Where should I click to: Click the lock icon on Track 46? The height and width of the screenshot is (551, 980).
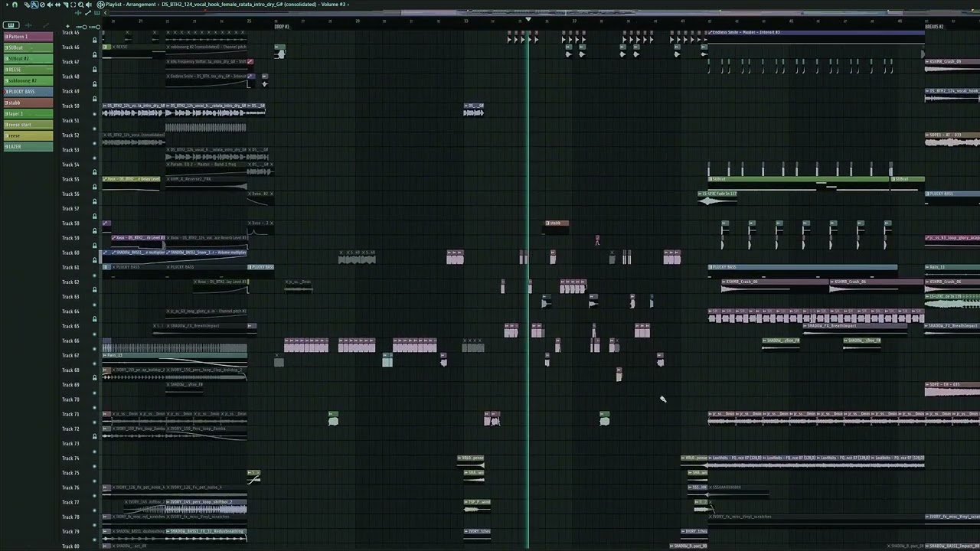pyautogui.click(x=95, y=54)
